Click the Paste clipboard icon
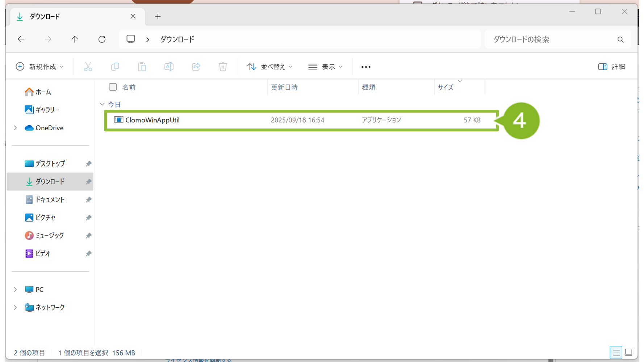This screenshot has height=362, width=644. [x=142, y=67]
